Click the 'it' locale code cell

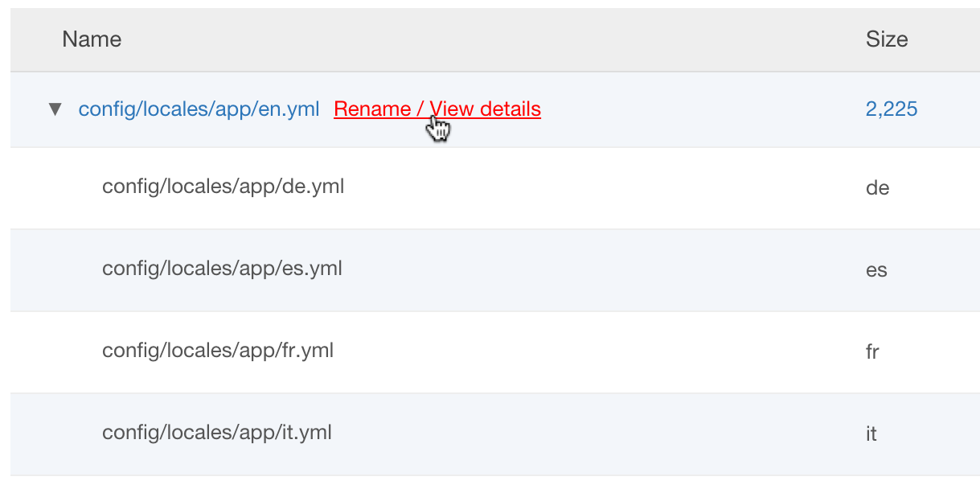(871, 434)
